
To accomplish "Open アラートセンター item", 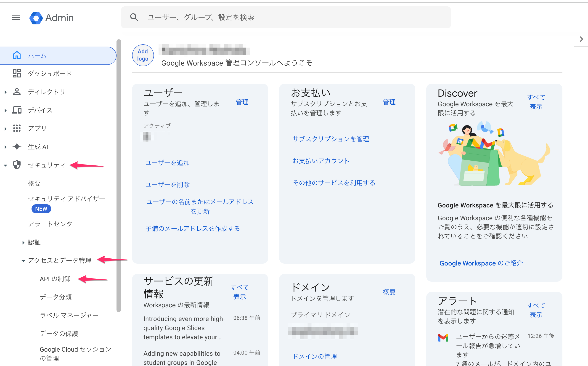I will [53, 224].
